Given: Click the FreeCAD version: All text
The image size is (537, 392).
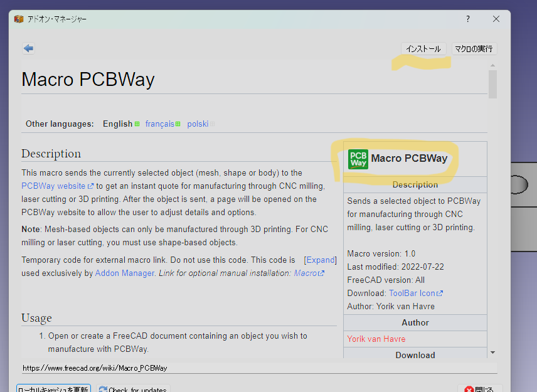Looking at the screenshot, I should coord(386,280).
